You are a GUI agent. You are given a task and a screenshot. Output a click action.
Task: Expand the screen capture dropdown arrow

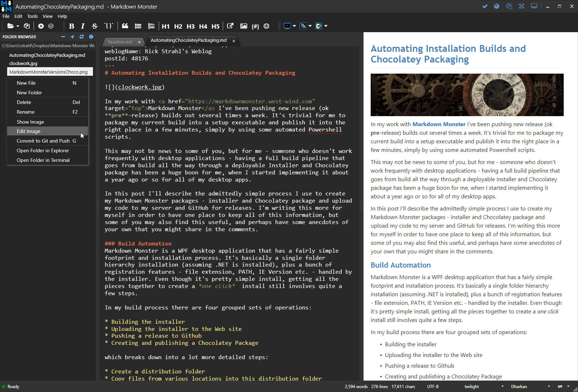pyautogui.click(x=295, y=26)
